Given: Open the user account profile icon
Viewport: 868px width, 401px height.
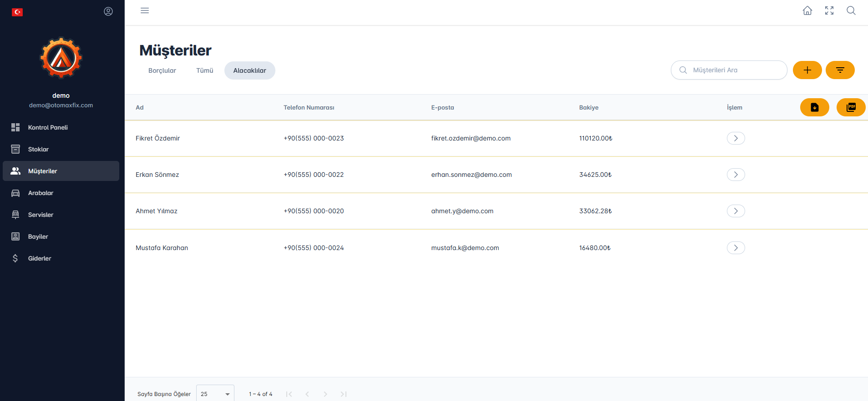Looking at the screenshot, I should [x=108, y=11].
